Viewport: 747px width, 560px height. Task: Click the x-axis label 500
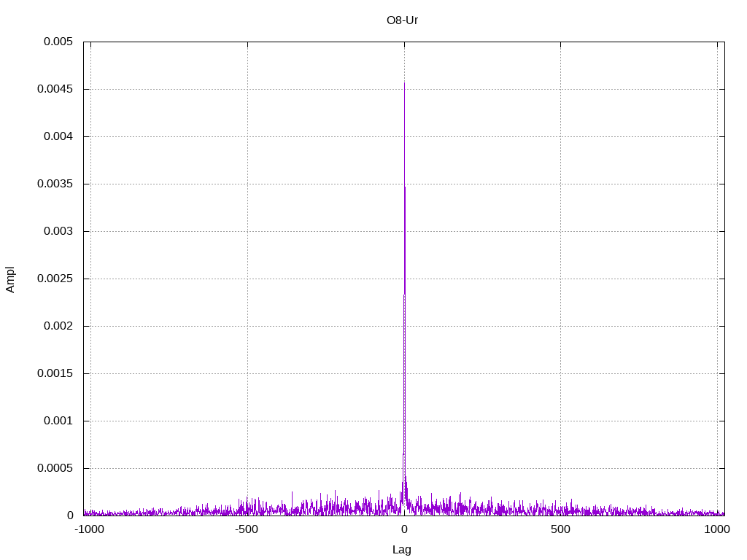click(560, 529)
